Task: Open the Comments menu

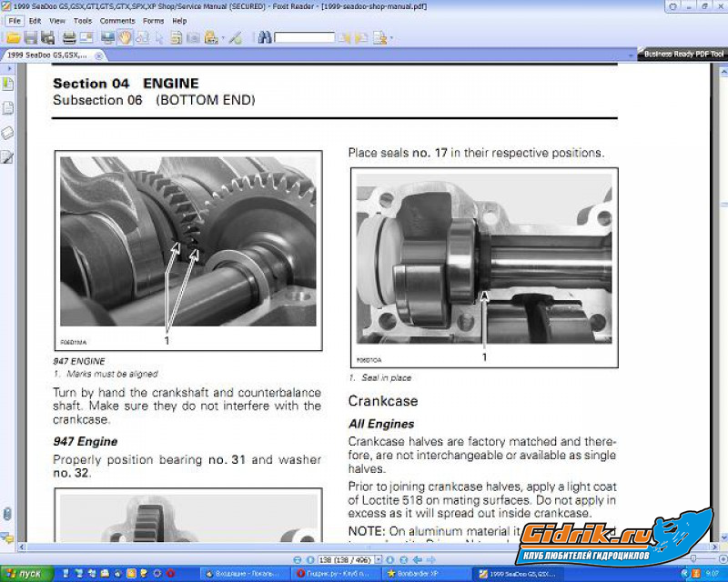Action: (117, 20)
